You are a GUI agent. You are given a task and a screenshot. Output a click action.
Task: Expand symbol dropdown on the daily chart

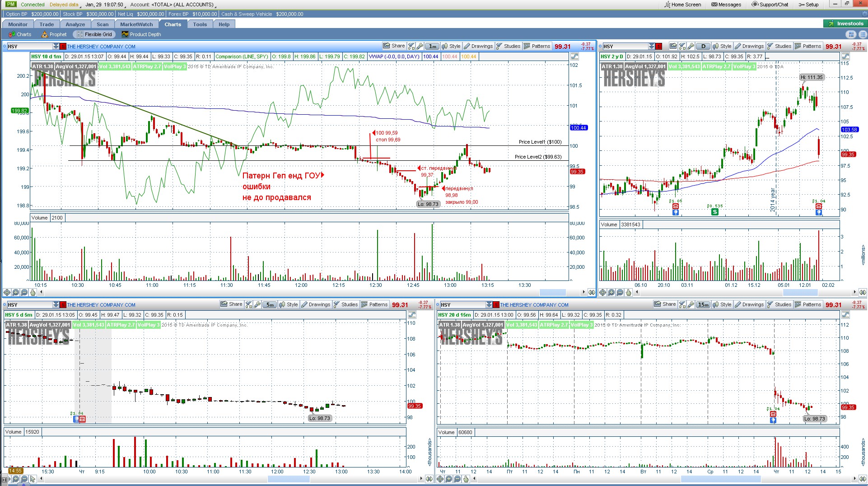[x=652, y=46]
